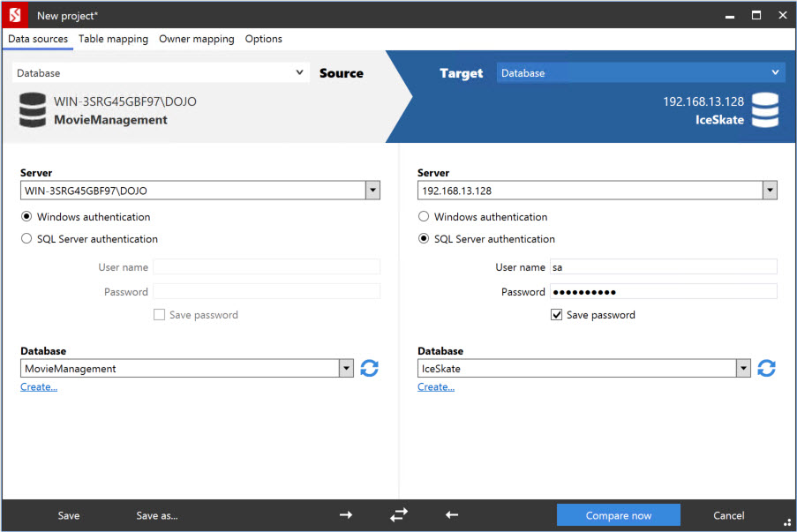
Task: Expand the source Server dropdown arrow
Action: click(x=372, y=191)
